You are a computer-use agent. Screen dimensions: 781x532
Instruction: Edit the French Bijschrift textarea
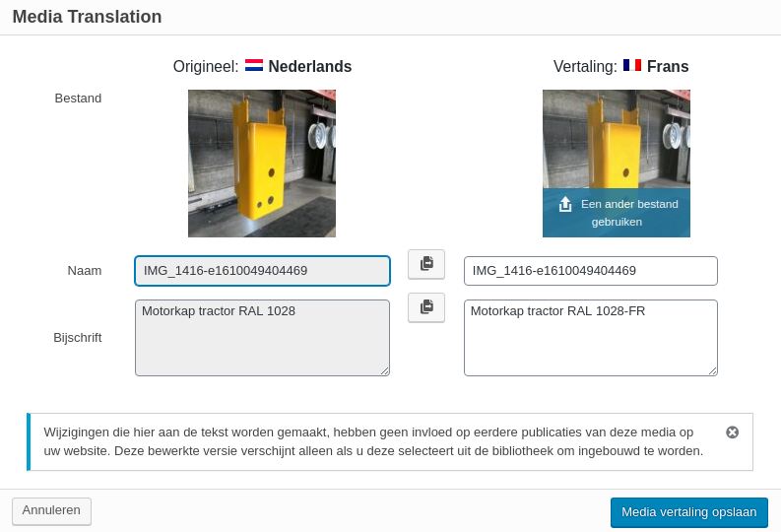[x=590, y=338]
